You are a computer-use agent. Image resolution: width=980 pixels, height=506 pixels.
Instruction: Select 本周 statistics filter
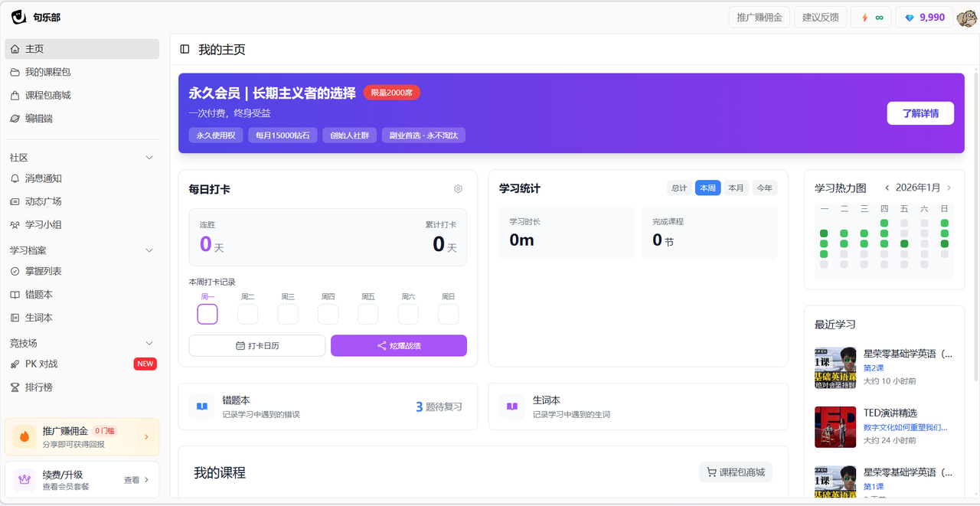tap(707, 188)
